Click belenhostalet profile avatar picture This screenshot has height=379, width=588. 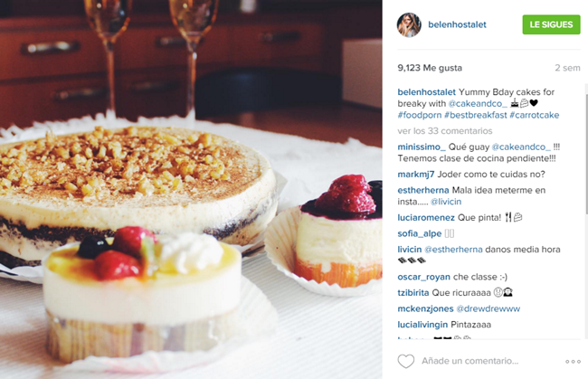coord(409,24)
